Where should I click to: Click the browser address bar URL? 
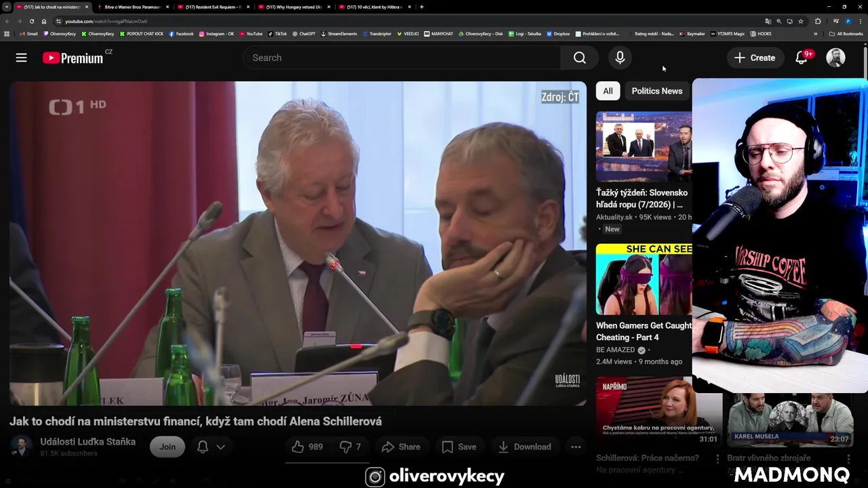click(106, 21)
